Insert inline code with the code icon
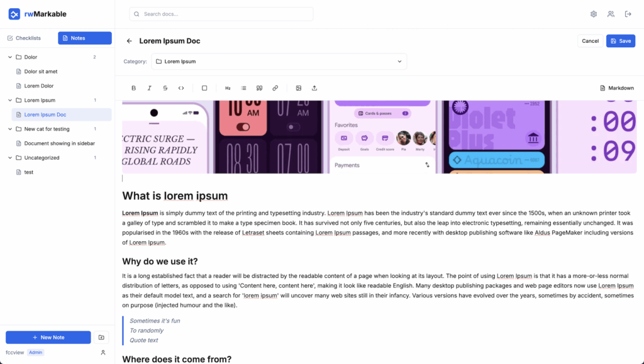Image resolution: width=644 pixels, height=364 pixels. click(x=181, y=88)
